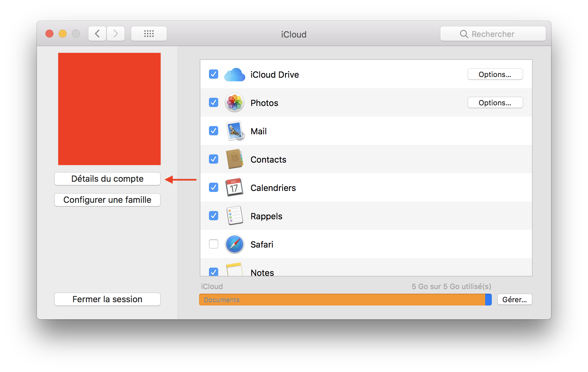Click the red account picture

click(x=109, y=109)
